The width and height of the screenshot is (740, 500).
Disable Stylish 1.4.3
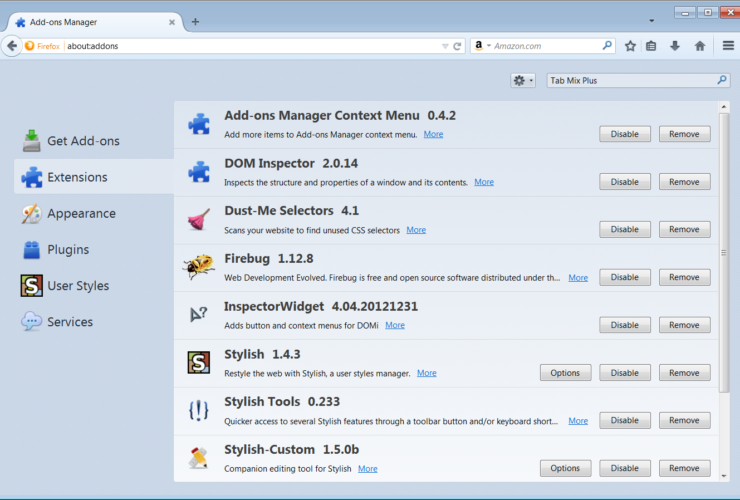click(x=624, y=373)
